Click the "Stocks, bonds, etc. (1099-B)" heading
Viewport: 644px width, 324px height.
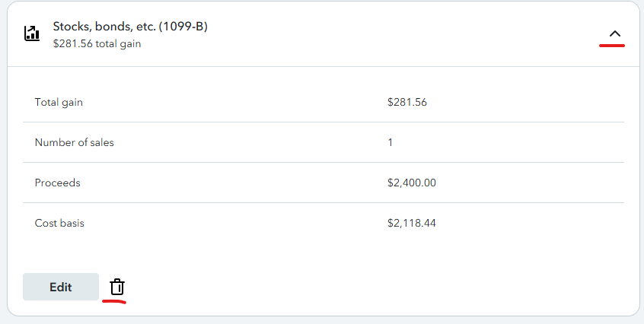click(x=130, y=27)
